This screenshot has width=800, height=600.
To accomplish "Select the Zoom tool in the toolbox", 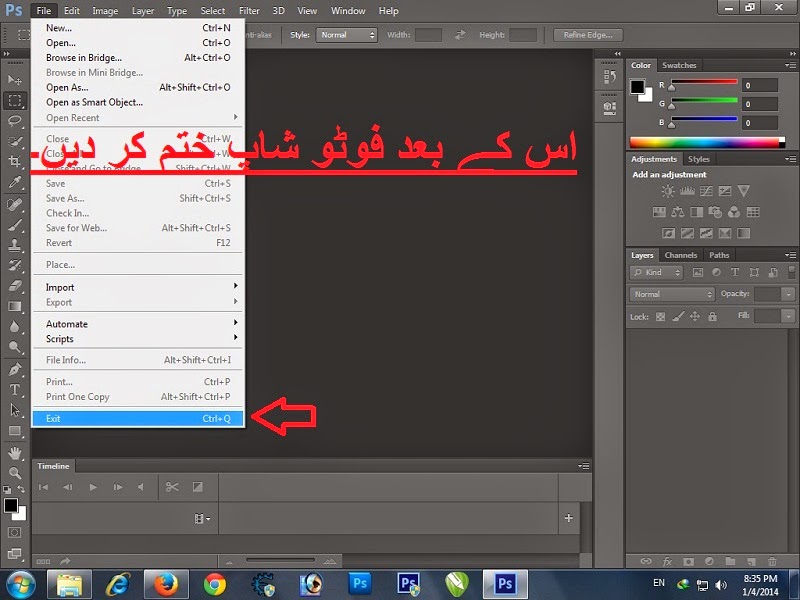I will coord(15,472).
